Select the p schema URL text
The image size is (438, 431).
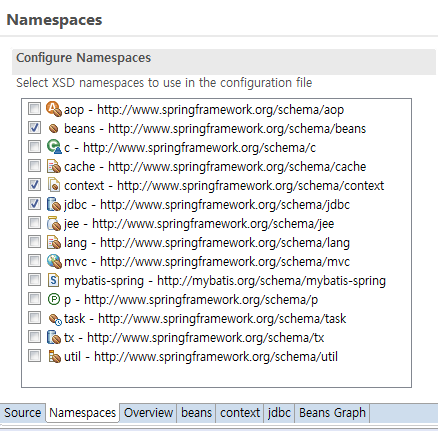[201, 300]
